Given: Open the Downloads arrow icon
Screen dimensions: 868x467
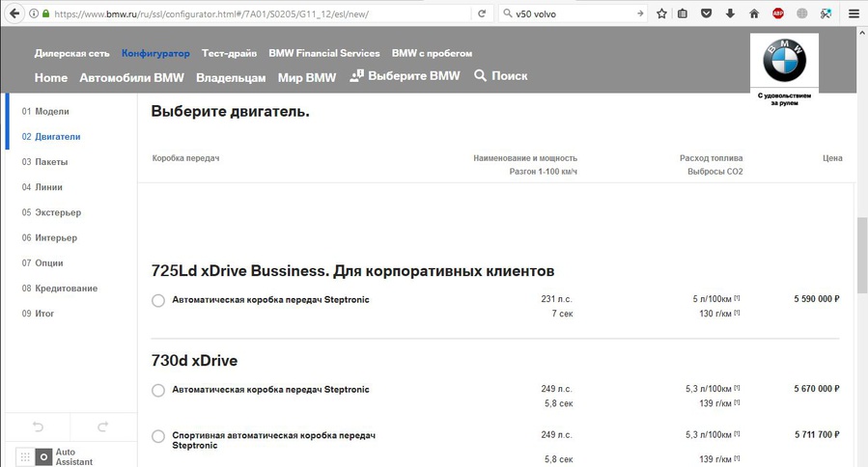Looking at the screenshot, I should pos(730,14).
